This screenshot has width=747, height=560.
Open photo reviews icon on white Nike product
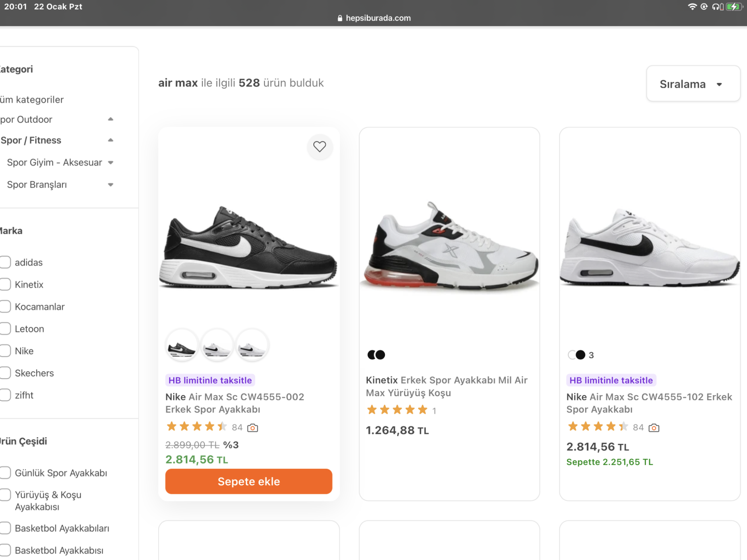pos(654,428)
